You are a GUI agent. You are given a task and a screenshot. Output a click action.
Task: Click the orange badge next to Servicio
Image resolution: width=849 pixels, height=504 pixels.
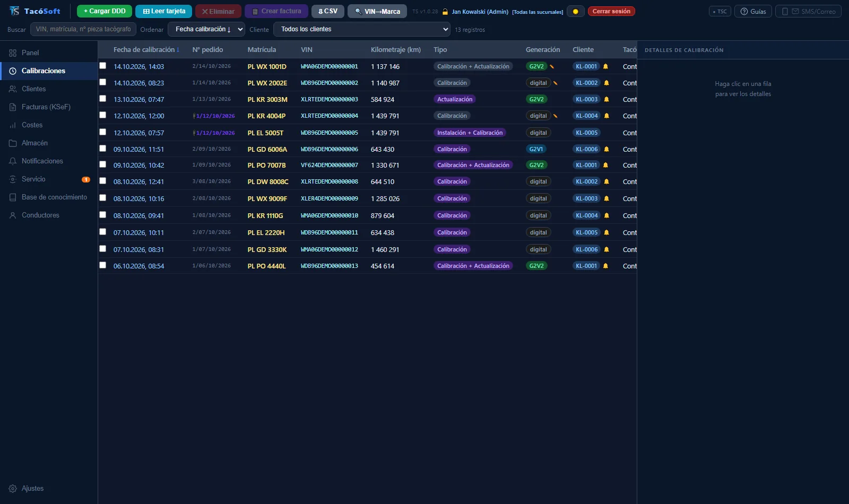coord(86,179)
